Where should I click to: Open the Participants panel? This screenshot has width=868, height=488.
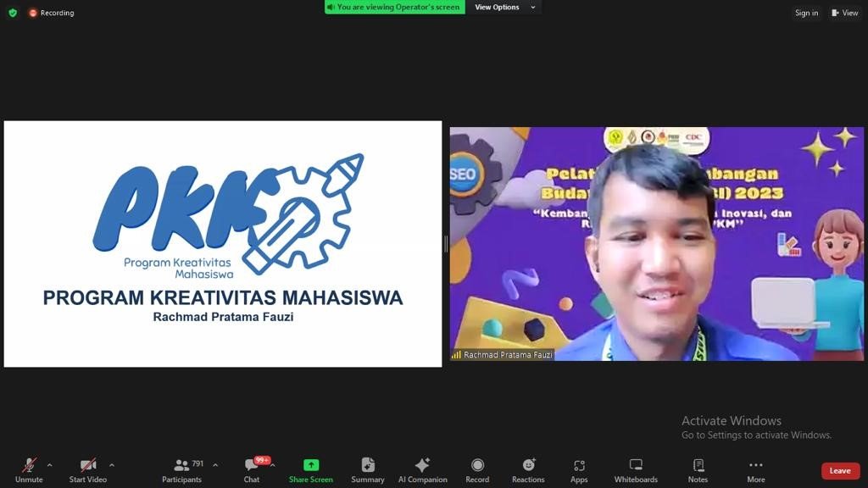182,469
